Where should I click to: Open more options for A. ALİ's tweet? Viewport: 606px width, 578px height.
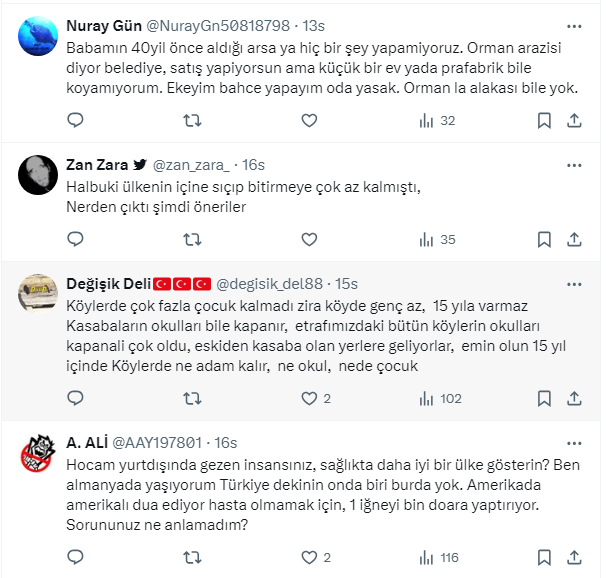(x=575, y=442)
